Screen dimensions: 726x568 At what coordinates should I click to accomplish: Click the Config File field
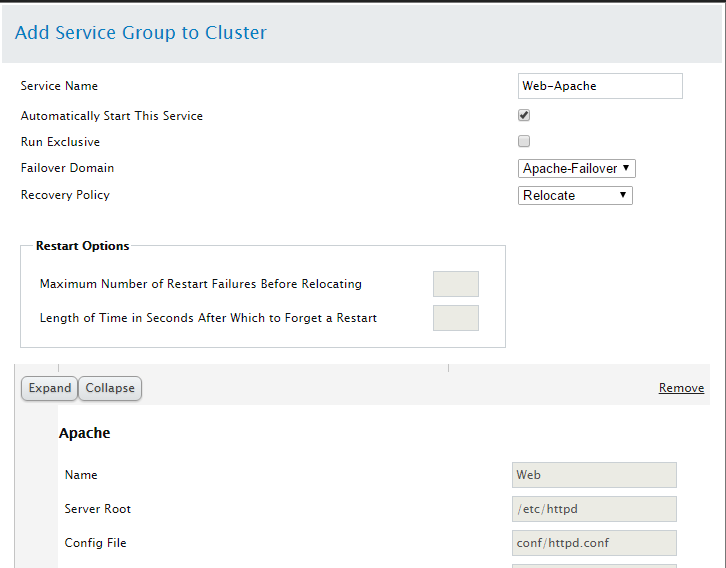click(x=594, y=543)
